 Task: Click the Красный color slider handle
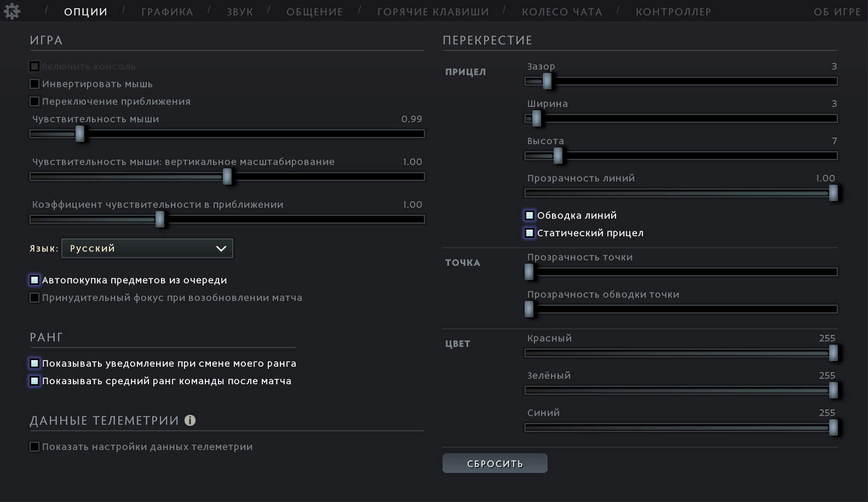click(833, 353)
